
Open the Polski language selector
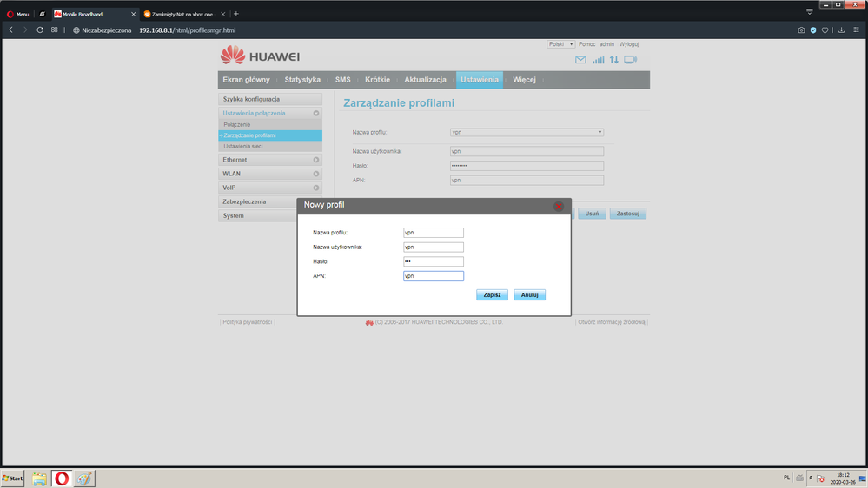[560, 43]
